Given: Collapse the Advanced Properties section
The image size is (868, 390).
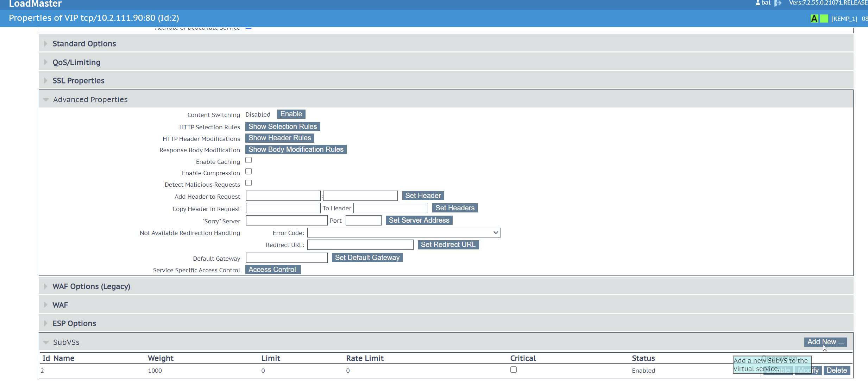Looking at the screenshot, I should coord(446,99).
